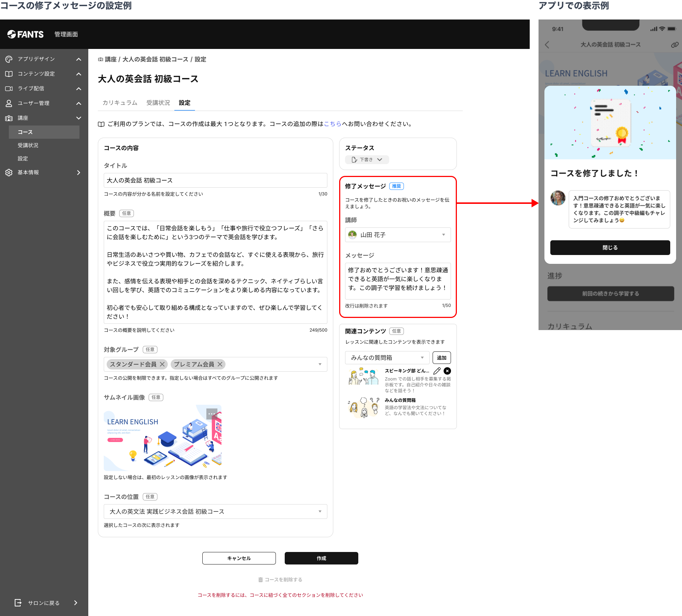Viewport: 682px width, 616px height.
Task: Click the 大人の英会話 初級コース breadcrumb
Action: pyautogui.click(x=155, y=59)
